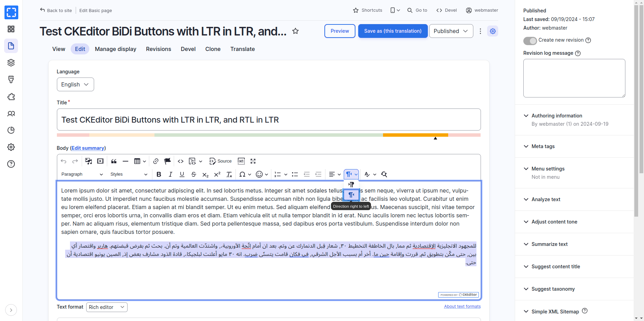Choose Direction left to right option
The height and width of the screenshot is (321, 644).
tap(351, 184)
